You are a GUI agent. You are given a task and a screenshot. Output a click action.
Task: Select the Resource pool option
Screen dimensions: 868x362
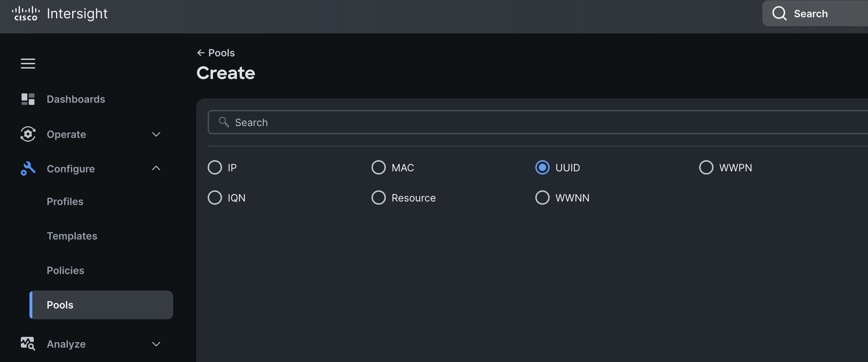(378, 197)
